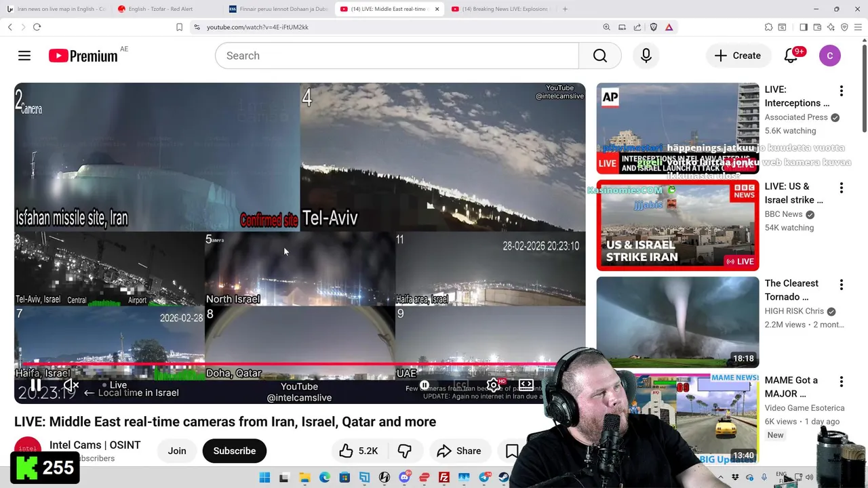Open the Create menu button

pos(738,56)
